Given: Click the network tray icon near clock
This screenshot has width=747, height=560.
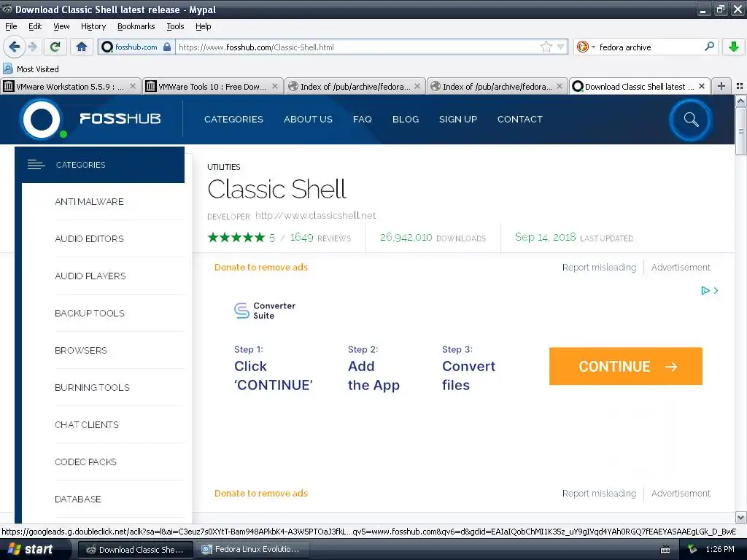Looking at the screenshot, I should point(692,550).
